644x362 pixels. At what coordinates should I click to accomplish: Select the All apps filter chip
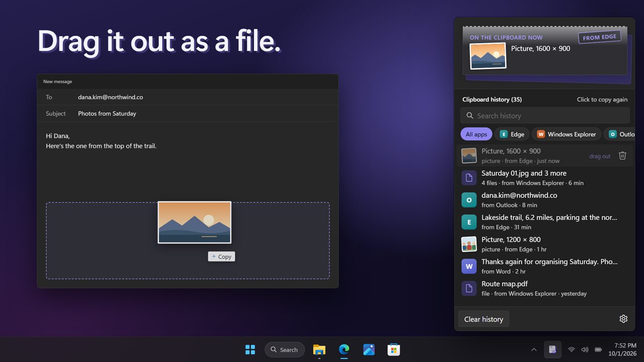pos(476,134)
